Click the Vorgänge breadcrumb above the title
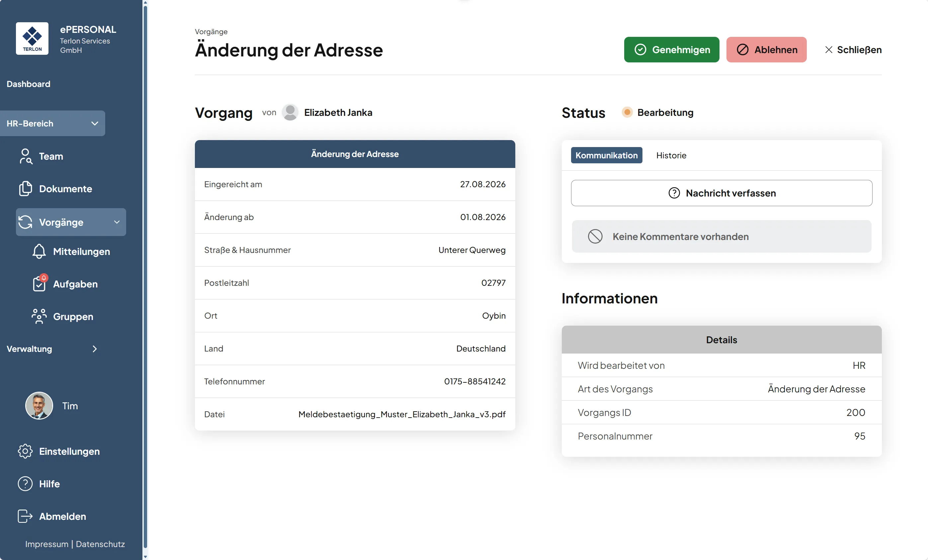Viewport: 928px width, 560px height. (211, 32)
